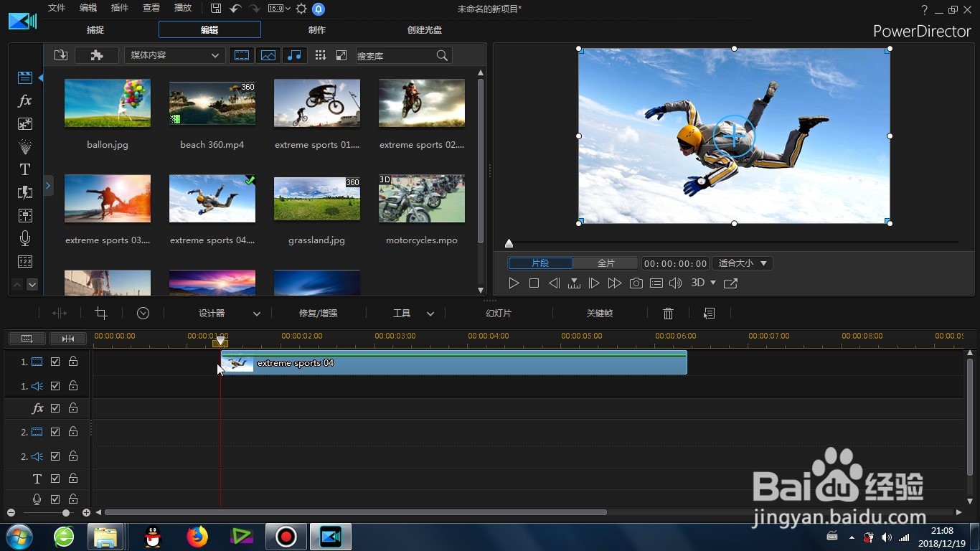Open the 插件 menu
Viewport: 980px width, 551px height.
tap(120, 8)
